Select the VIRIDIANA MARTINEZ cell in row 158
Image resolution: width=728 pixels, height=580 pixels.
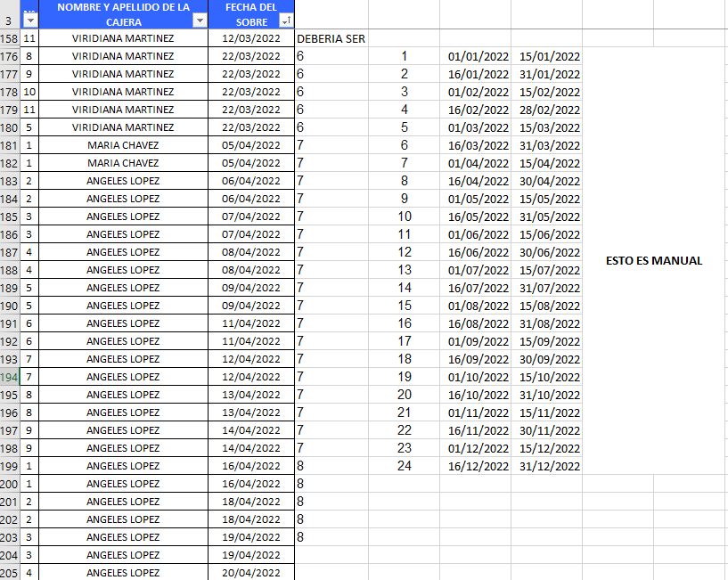tap(124, 38)
